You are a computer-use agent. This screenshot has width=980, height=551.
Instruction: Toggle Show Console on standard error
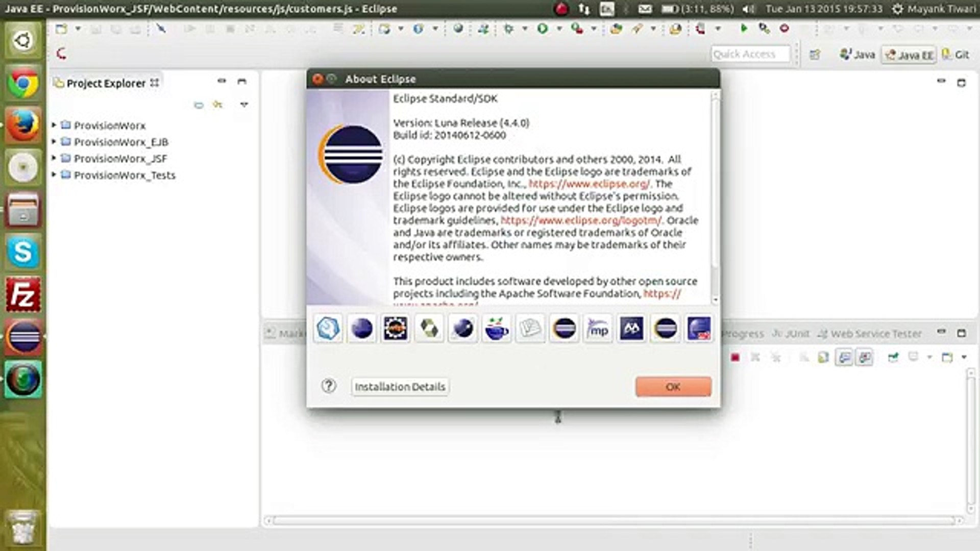(x=865, y=357)
